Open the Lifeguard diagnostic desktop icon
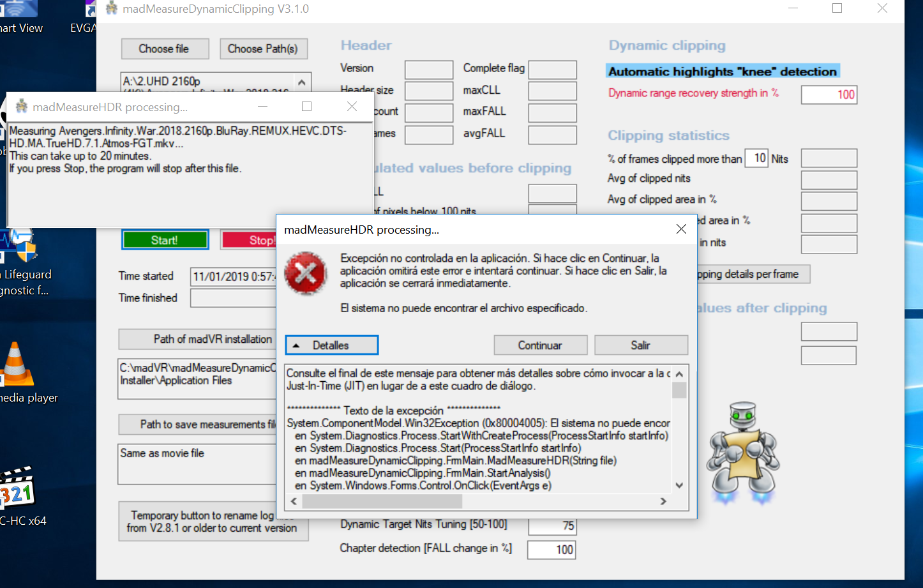923x588 pixels. click(18, 246)
